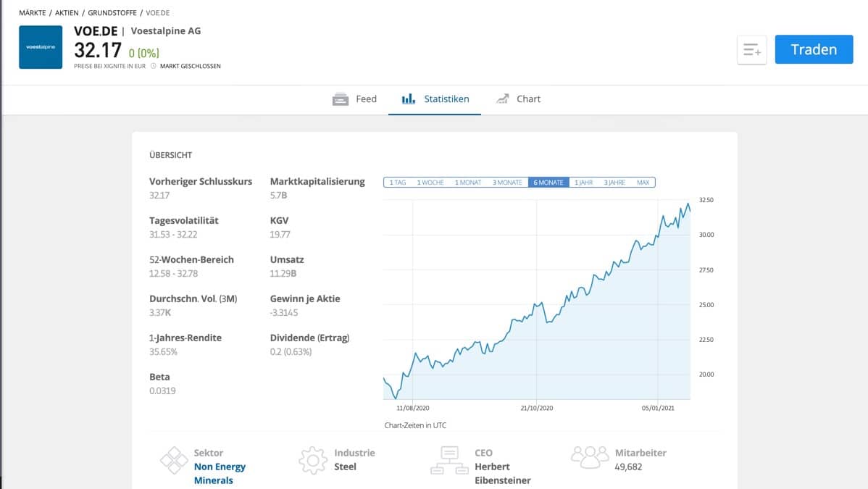The image size is (868, 489).
Task: Select the 1 TAG chart range
Action: click(398, 183)
